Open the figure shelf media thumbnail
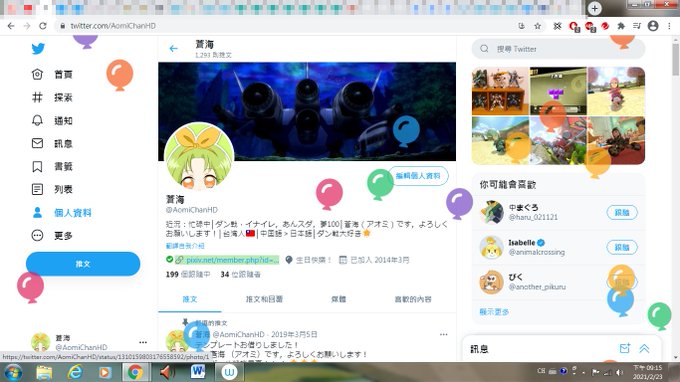 [500, 91]
